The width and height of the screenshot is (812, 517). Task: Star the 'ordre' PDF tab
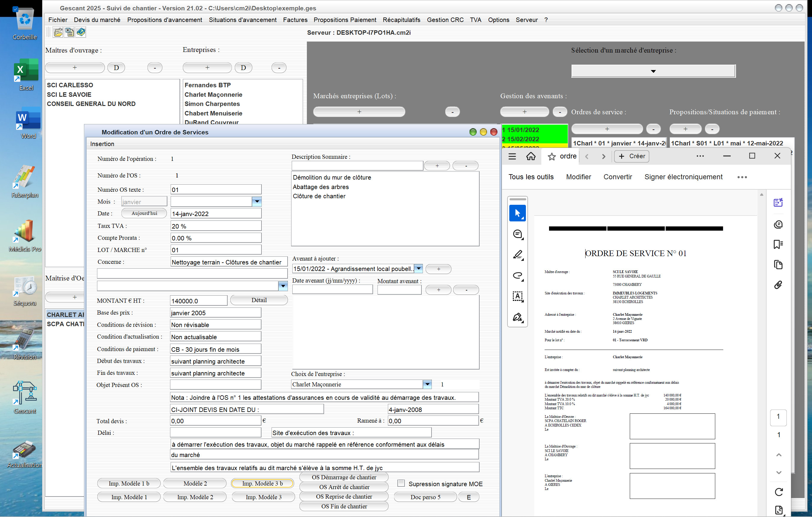click(552, 156)
